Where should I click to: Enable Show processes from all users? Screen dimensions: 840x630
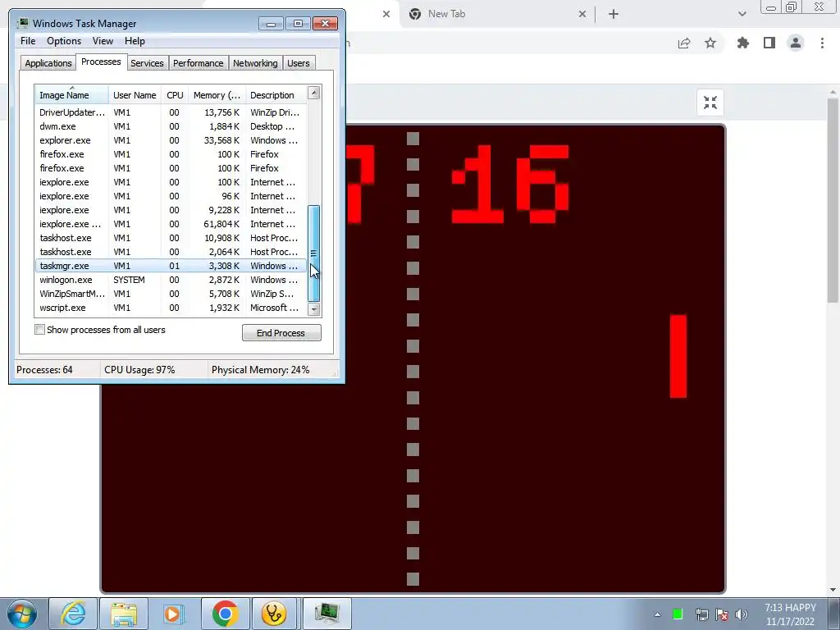(39, 330)
